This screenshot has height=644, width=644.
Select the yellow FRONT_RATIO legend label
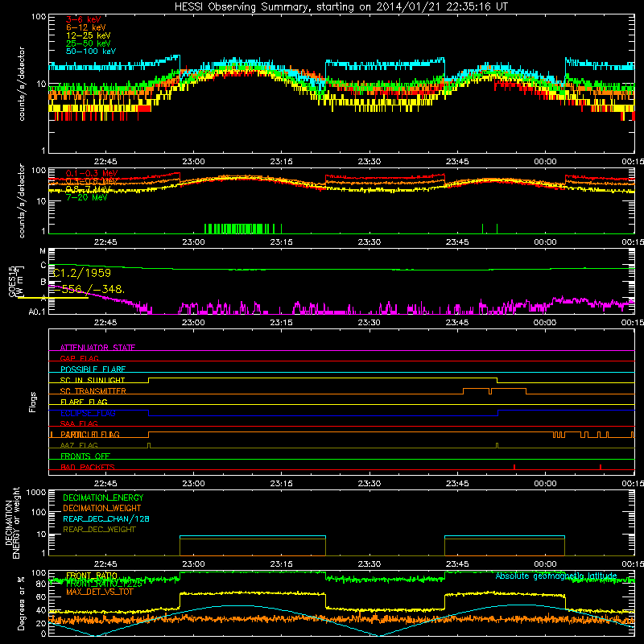[x=92, y=576]
